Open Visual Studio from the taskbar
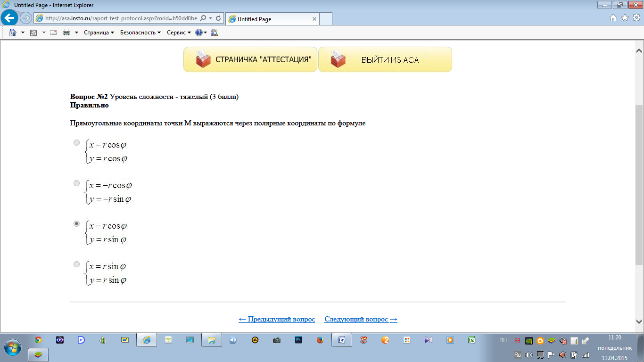 (428, 340)
